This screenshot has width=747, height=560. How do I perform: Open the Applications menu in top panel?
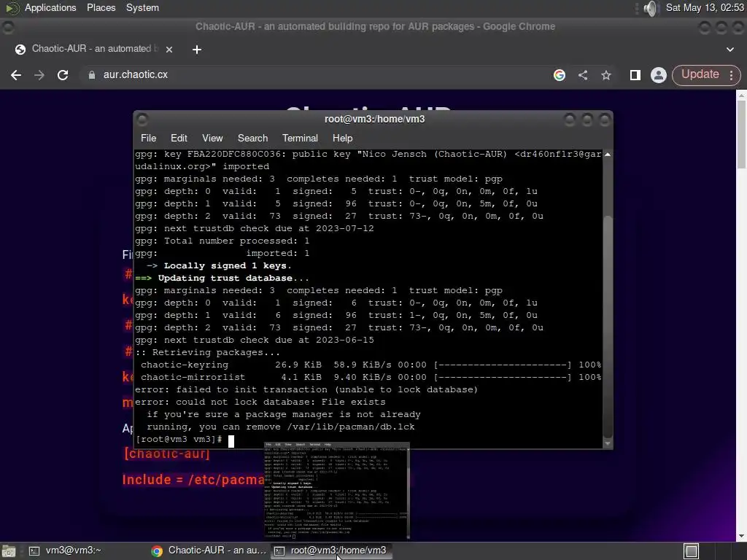tap(50, 8)
